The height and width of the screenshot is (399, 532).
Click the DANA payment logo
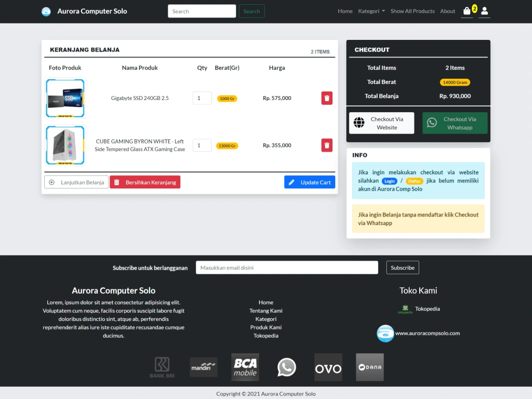click(x=370, y=367)
